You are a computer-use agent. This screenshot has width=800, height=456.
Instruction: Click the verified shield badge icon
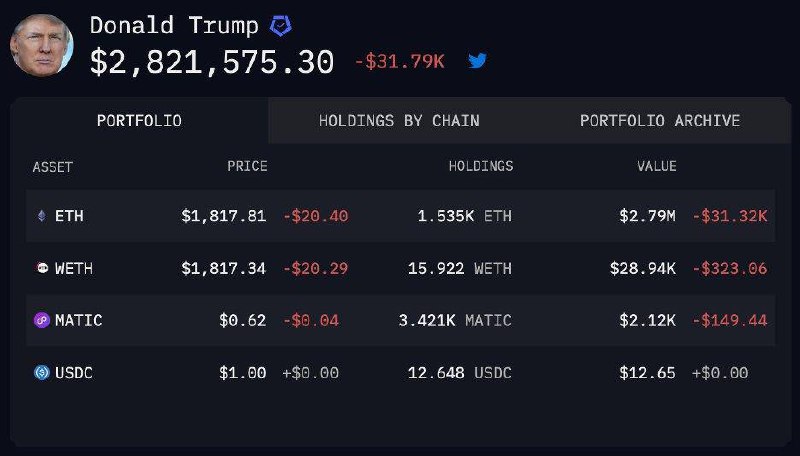[x=283, y=26]
